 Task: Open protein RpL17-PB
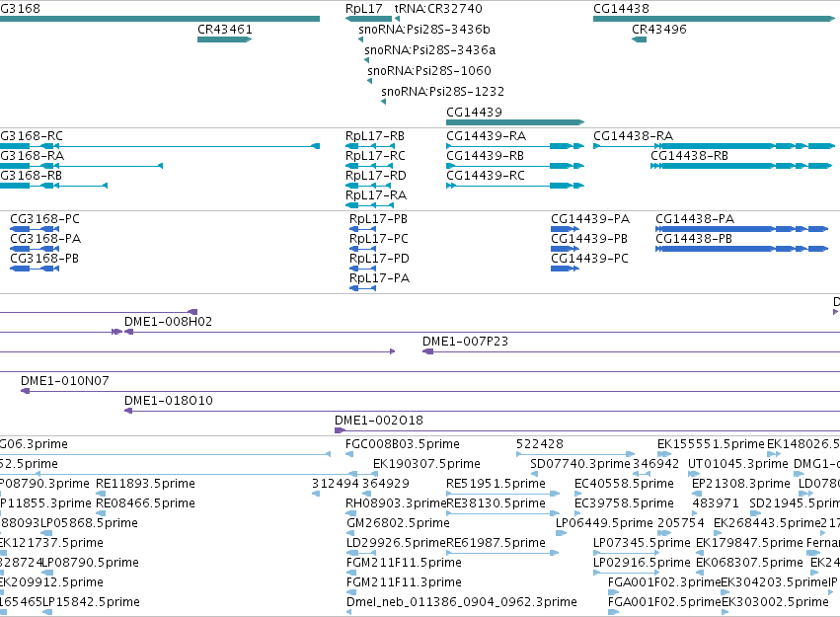pyautogui.click(x=378, y=219)
